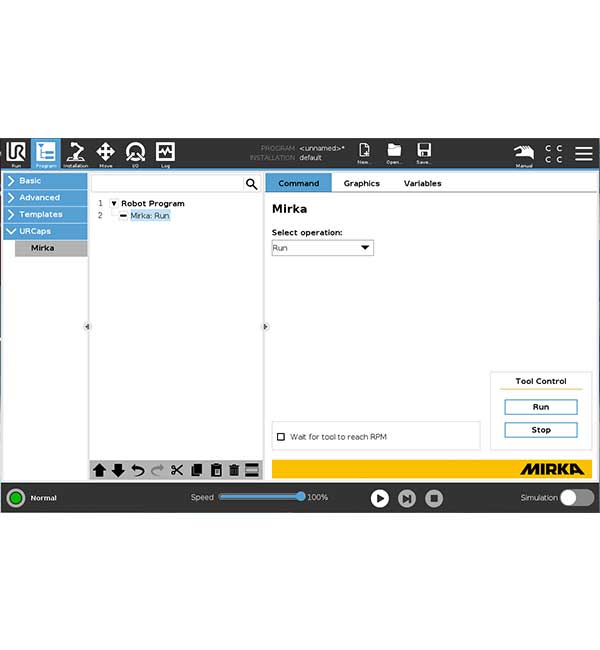Copy the selected node icon

tap(197, 470)
